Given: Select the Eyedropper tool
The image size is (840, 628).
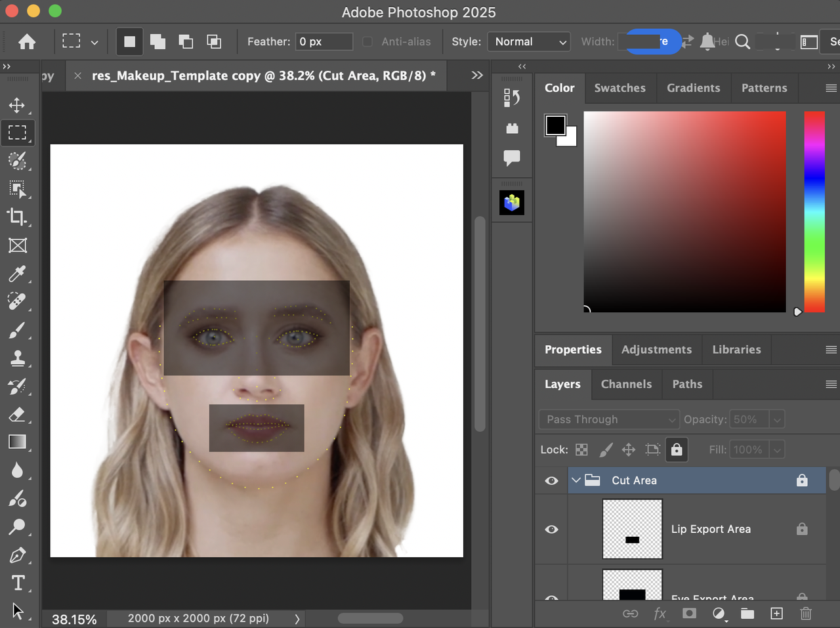Looking at the screenshot, I should point(17,274).
